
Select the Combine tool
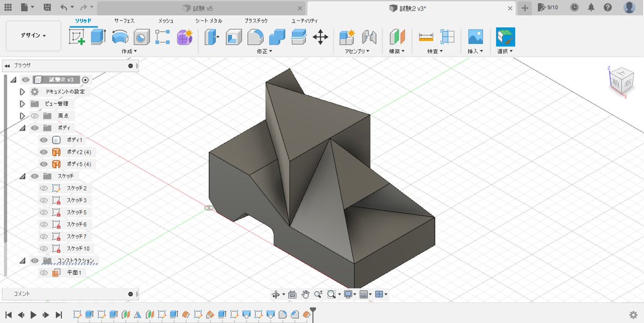277,37
